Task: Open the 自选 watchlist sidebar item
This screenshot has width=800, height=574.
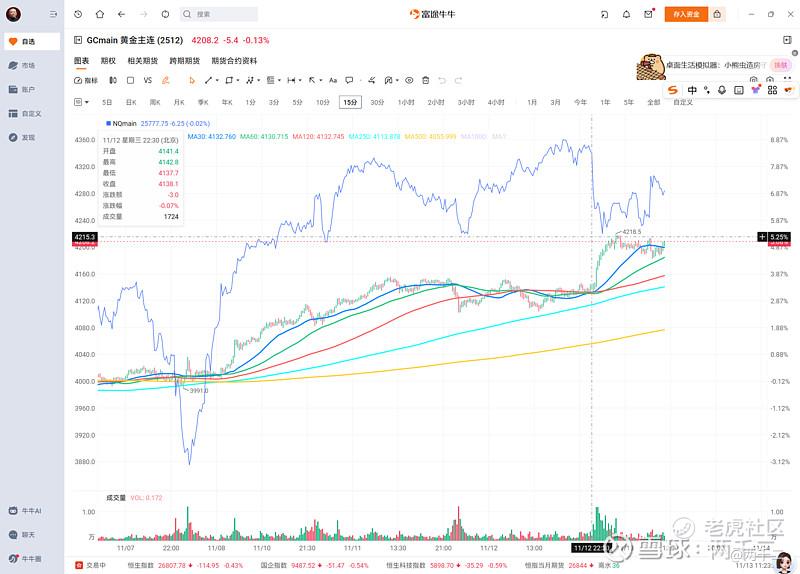Action: point(32,41)
